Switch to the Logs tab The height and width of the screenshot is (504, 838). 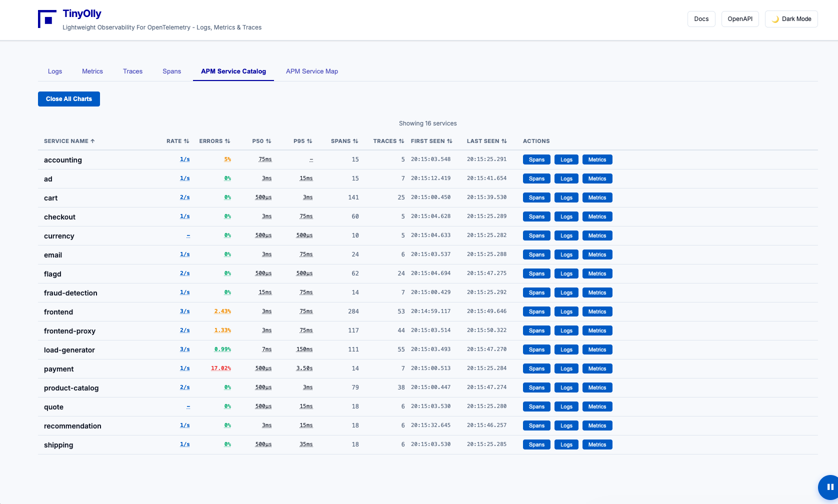(55, 71)
